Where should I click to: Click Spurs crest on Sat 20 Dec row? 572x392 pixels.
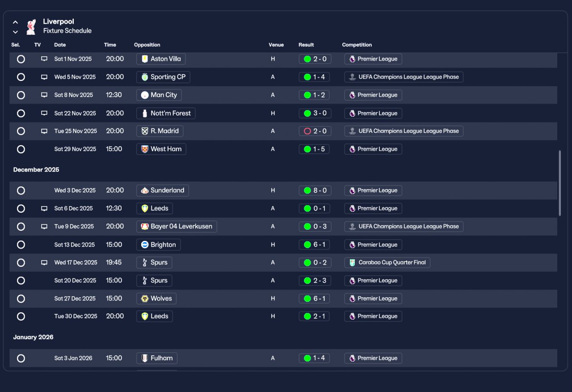144,281
